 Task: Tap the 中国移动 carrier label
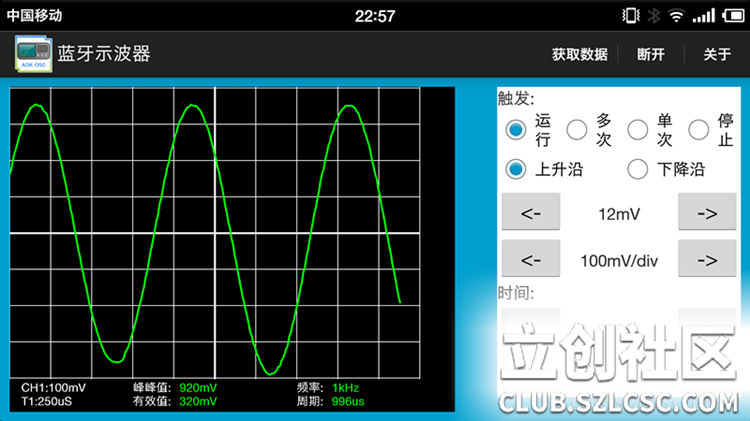coord(34,15)
